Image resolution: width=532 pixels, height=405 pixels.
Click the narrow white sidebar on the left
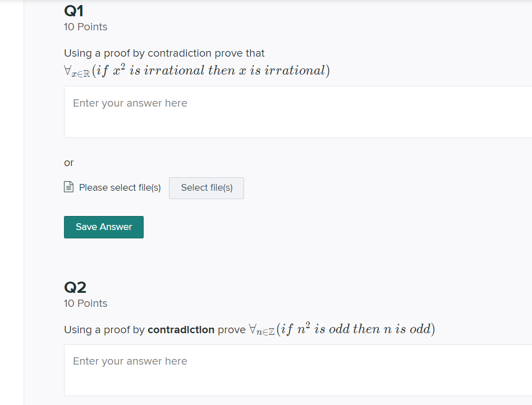(x=11, y=202)
